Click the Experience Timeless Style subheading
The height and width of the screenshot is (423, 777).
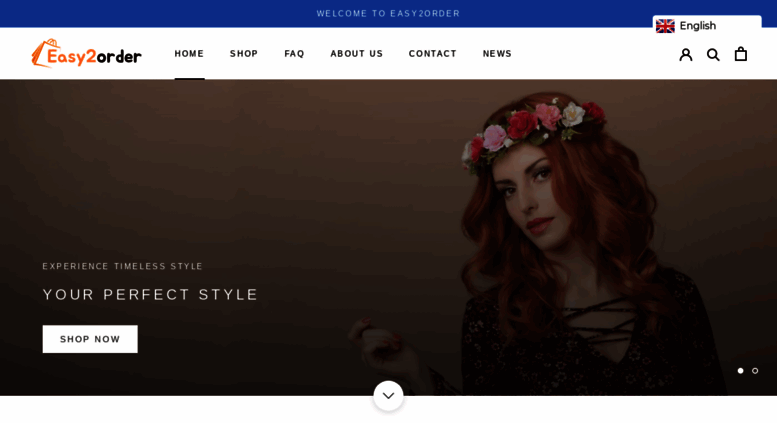[122, 266]
